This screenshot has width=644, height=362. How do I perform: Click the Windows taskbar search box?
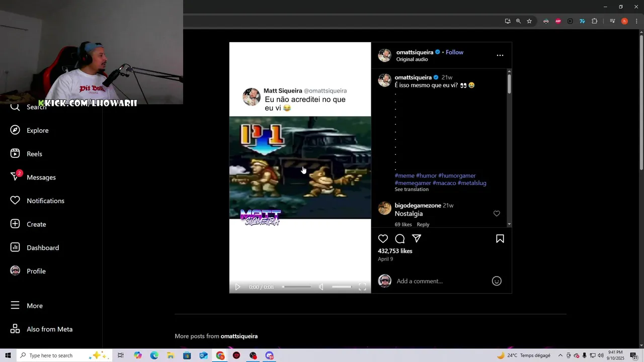(x=64, y=355)
